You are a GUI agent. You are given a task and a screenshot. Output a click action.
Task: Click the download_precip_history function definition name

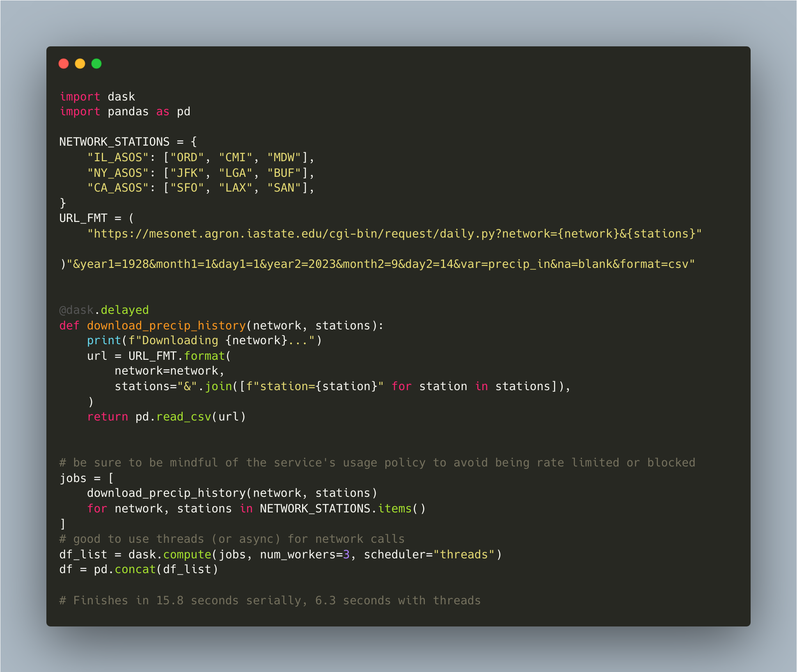pyautogui.click(x=166, y=326)
